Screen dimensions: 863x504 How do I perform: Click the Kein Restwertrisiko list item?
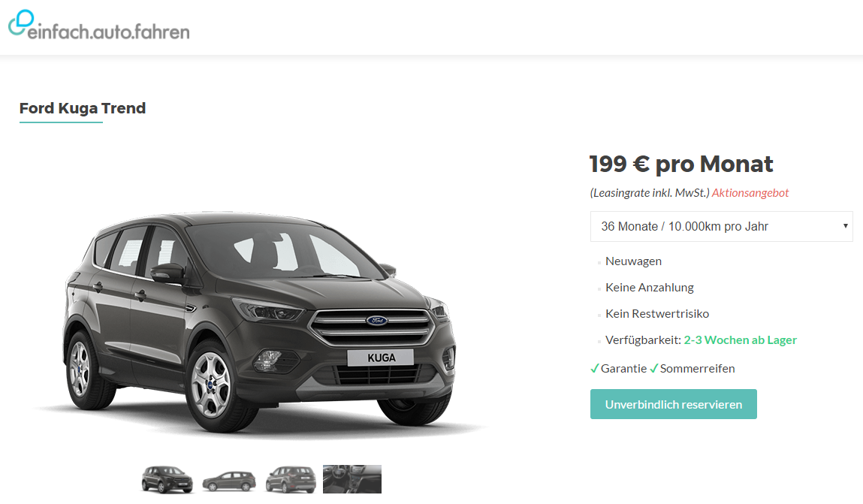tap(657, 314)
